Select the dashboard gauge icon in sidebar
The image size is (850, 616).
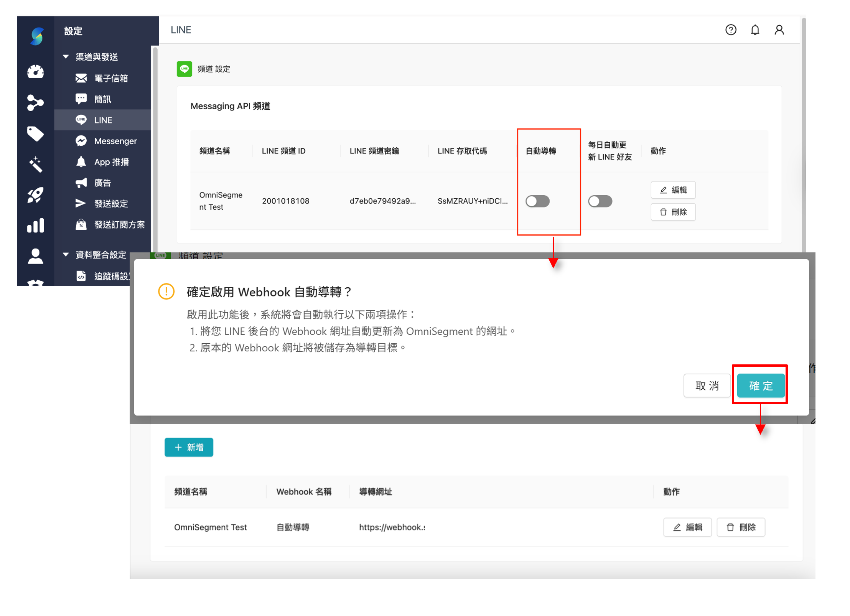(x=35, y=72)
